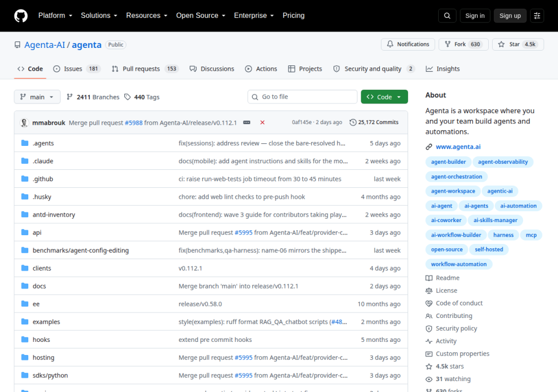The height and width of the screenshot is (392, 558).
Task: Select the mcp topic tag
Action: tap(531, 235)
